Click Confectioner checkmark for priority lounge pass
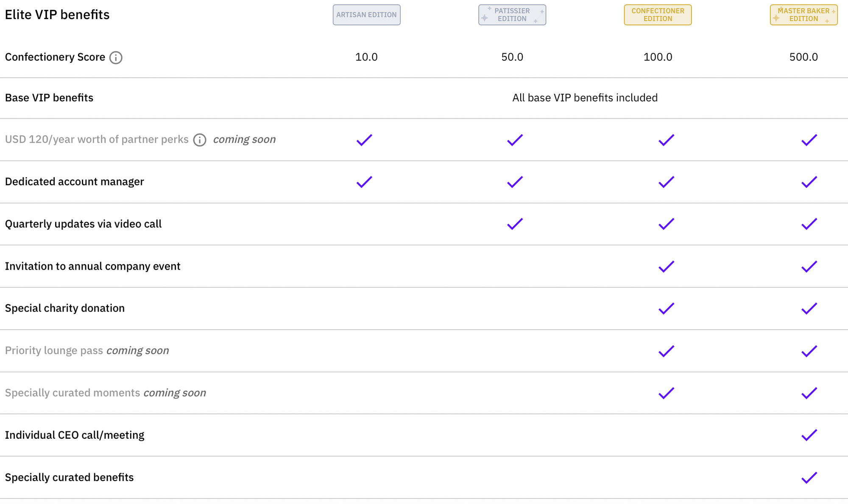848x504 pixels. click(x=666, y=351)
